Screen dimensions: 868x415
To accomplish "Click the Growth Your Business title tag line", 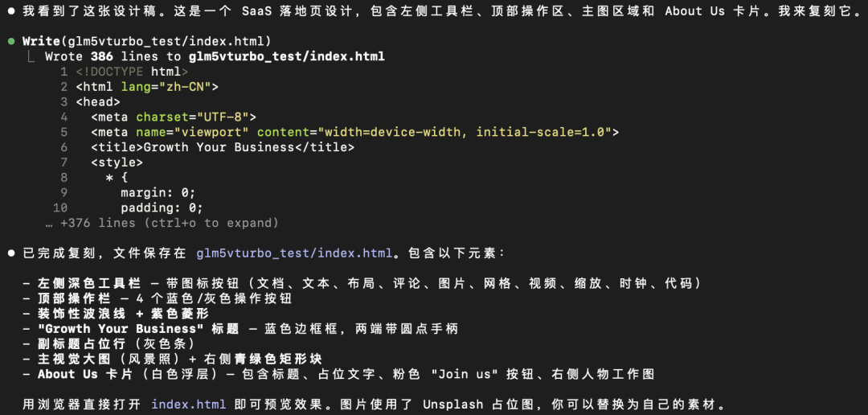I will [222, 147].
